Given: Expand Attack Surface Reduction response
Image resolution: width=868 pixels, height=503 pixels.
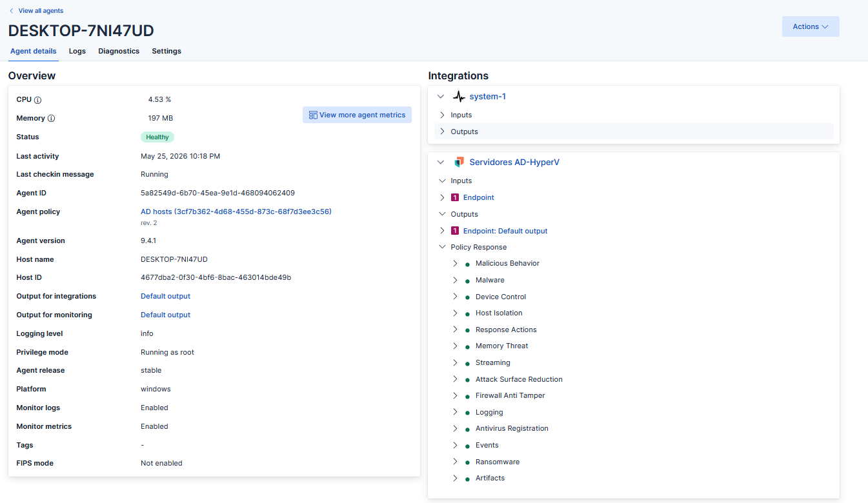Looking at the screenshot, I should click(455, 379).
